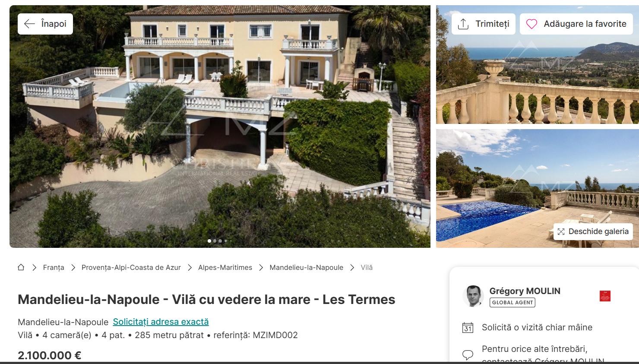Click the chat bubble icon for questions

tap(468, 355)
